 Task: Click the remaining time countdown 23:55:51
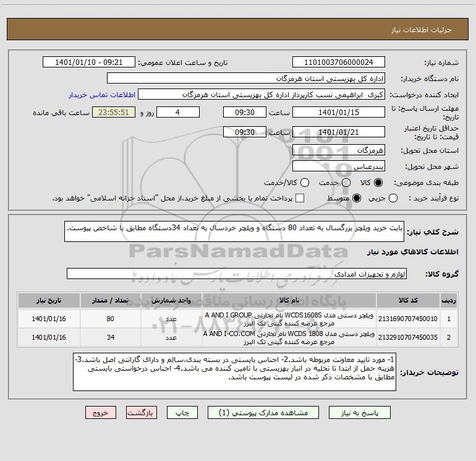coord(114,112)
